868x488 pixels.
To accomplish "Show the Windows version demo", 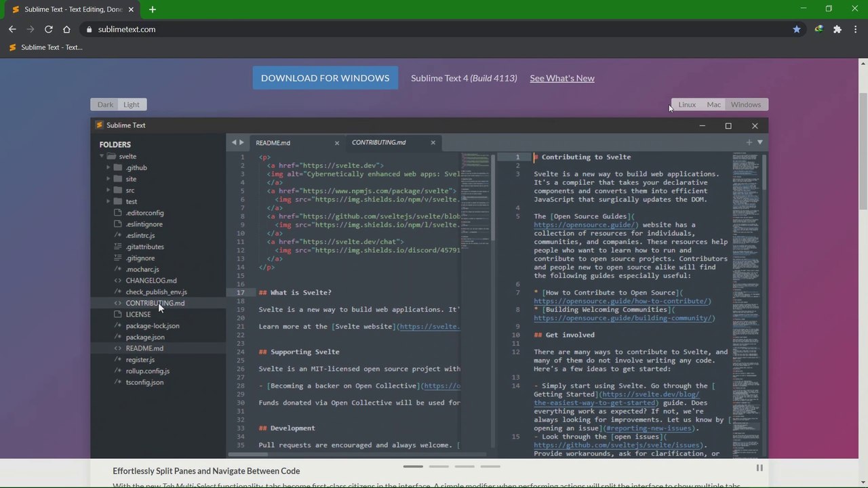I will coord(746,104).
